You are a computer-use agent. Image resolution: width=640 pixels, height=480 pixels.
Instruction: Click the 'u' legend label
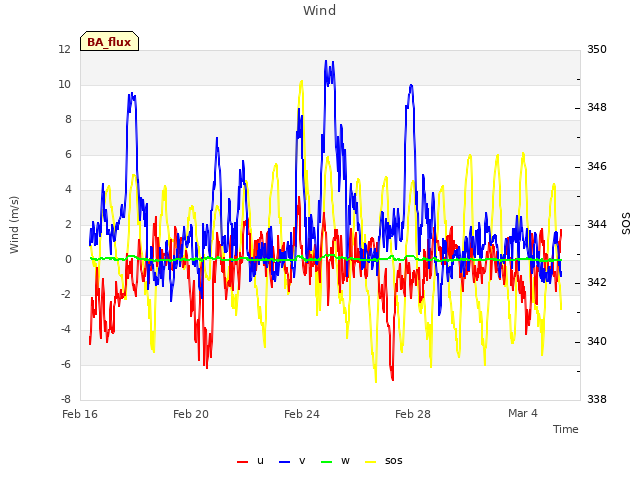coord(260,461)
